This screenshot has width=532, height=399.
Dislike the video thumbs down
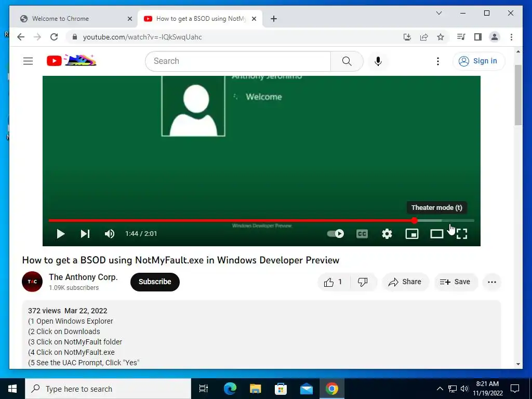pos(363,282)
